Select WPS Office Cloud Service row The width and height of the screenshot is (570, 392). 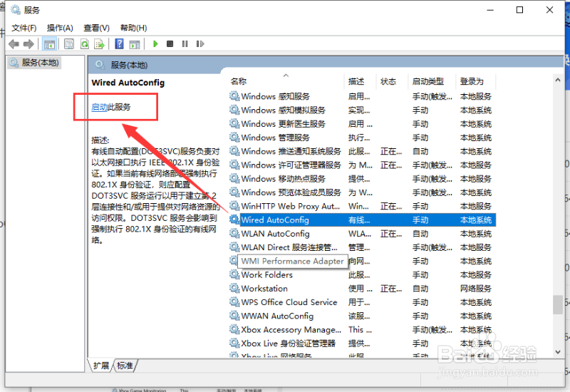coord(362,302)
